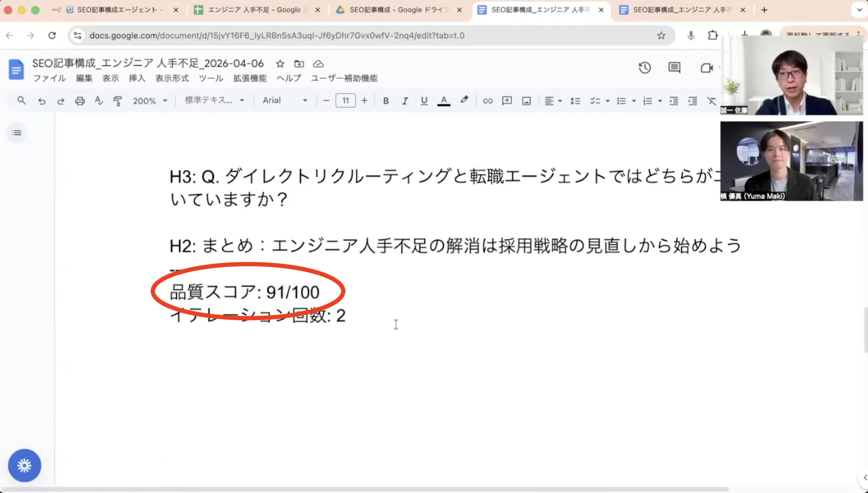The height and width of the screenshot is (493, 868).
Task: Open the ユーザー補助機能 menu
Action: click(x=344, y=78)
